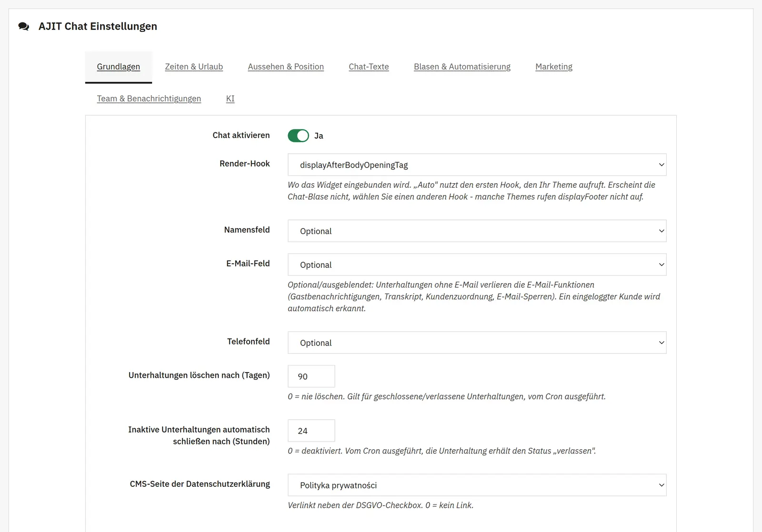Viewport: 762px width, 532px height.
Task: Click the 'Optional/ausgeblendet' help text
Action: point(474,296)
